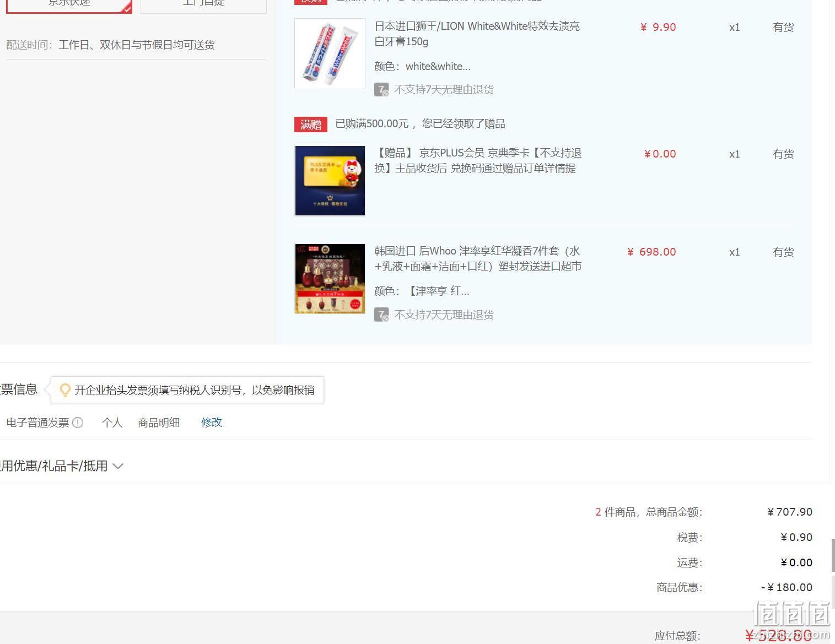Image resolution: width=835 pixels, height=644 pixels.
Task: Click the info icon beside 电子普通发票
Action: coord(78,423)
